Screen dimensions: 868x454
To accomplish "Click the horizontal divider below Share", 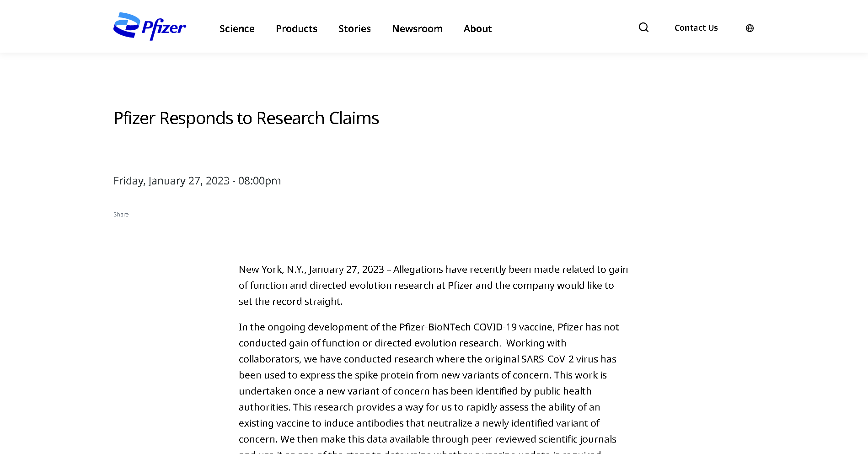I will (x=434, y=240).
